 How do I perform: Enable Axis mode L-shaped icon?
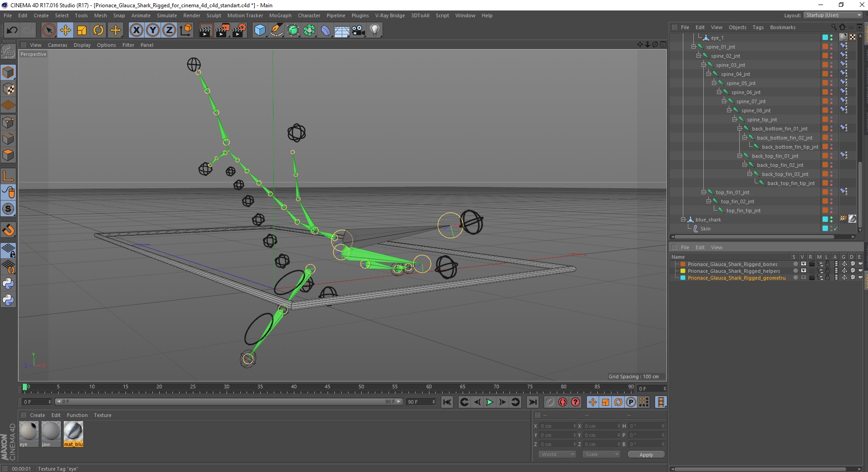8,176
